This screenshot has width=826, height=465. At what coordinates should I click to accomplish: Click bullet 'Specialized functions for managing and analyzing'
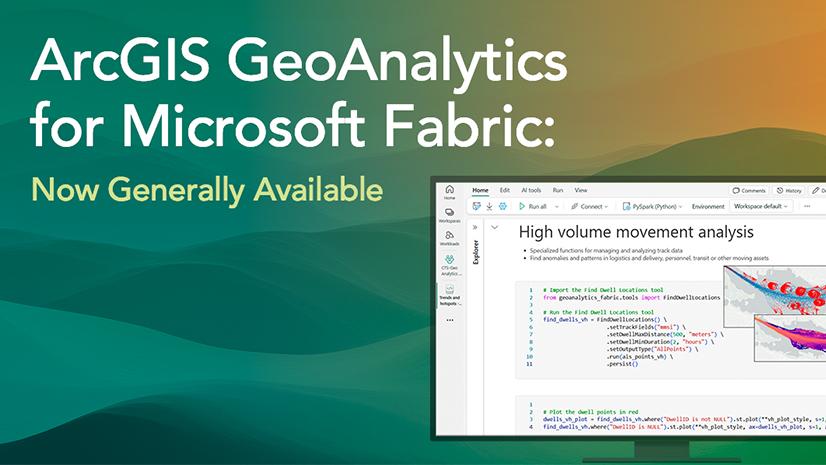coord(606,251)
